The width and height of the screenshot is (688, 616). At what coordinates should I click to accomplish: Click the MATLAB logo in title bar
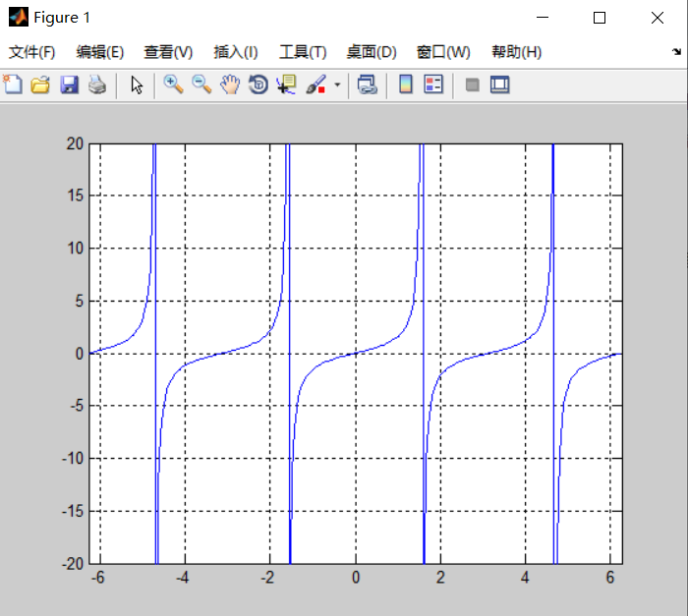(x=19, y=17)
